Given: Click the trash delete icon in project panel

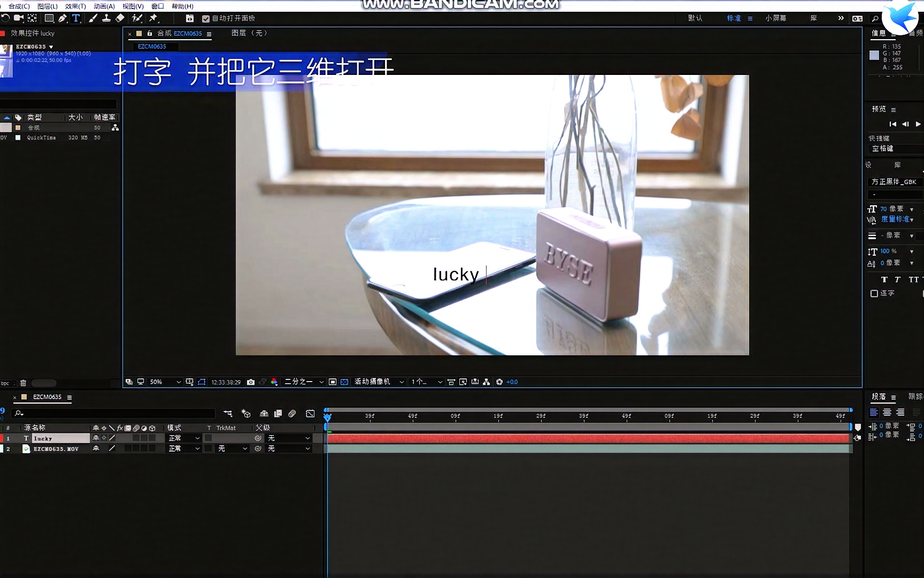Looking at the screenshot, I should coord(23,383).
